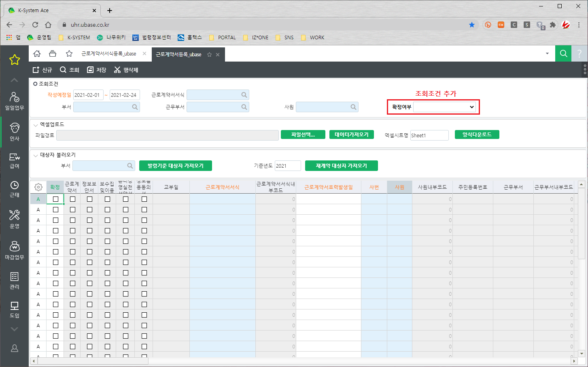Viewport: 588px width, 367px height.
Task: Open the 관리 sidebar module
Action: (x=15, y=281)
